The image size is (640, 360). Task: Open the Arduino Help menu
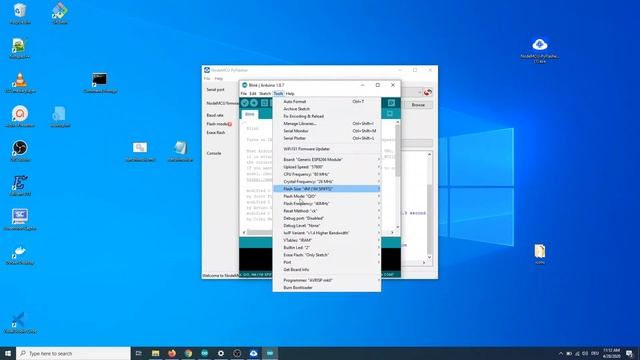[x=290, y=93]
